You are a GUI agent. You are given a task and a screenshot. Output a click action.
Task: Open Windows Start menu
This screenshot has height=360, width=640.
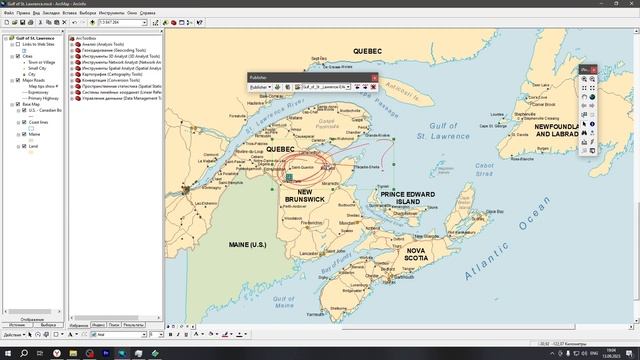coord(7,353)
